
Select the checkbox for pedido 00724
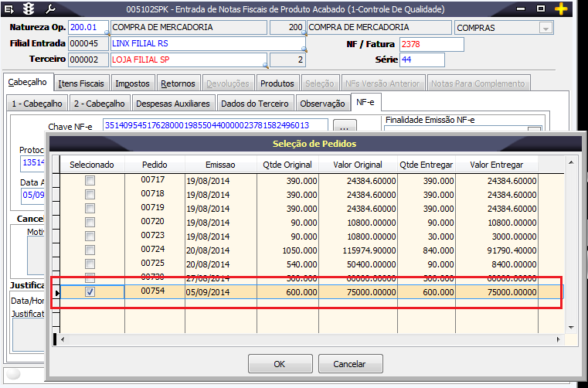coord(90,250)
